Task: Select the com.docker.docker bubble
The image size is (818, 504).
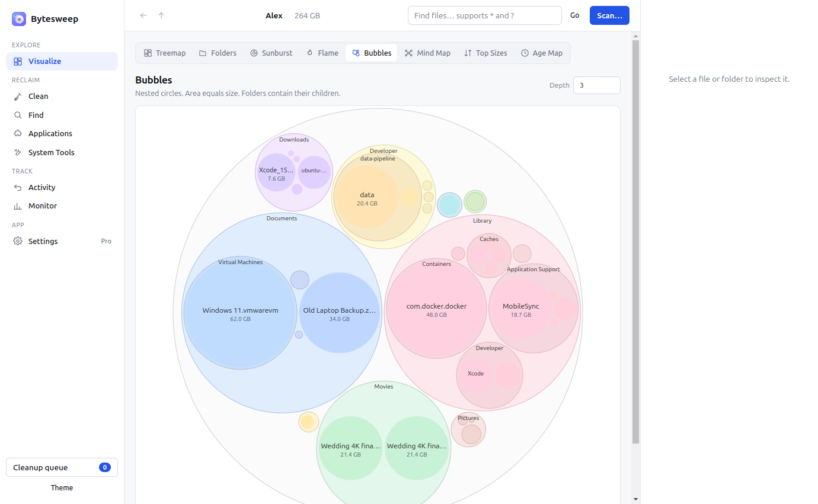Action: (x=436, y=309)
